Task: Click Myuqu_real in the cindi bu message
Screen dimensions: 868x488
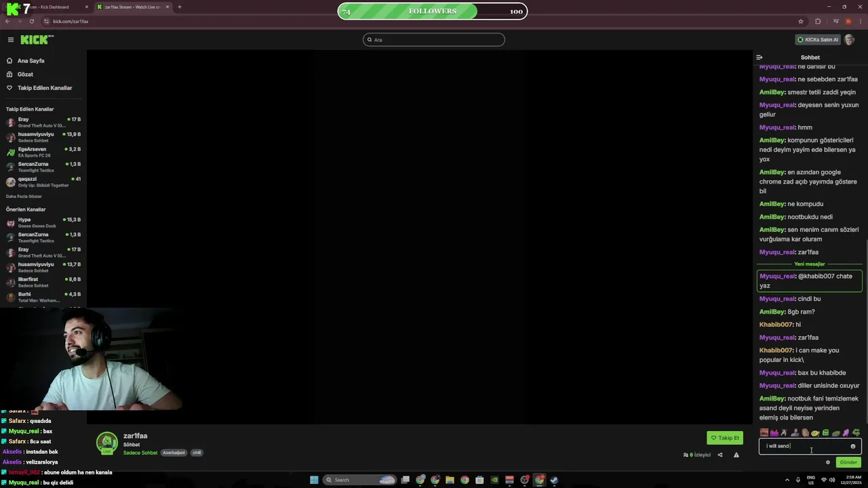Action: pyautogui.click(x=777, y=299)
